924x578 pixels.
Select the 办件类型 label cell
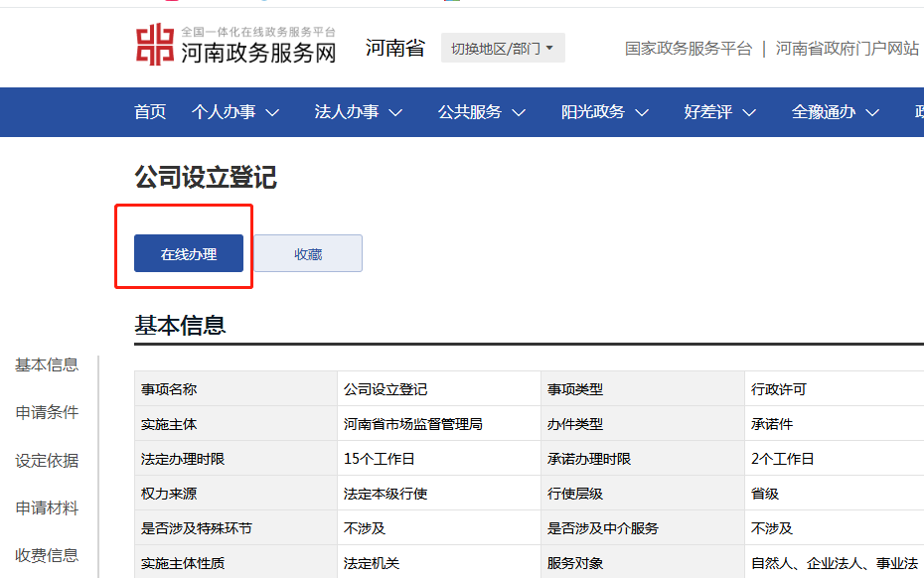642,424
